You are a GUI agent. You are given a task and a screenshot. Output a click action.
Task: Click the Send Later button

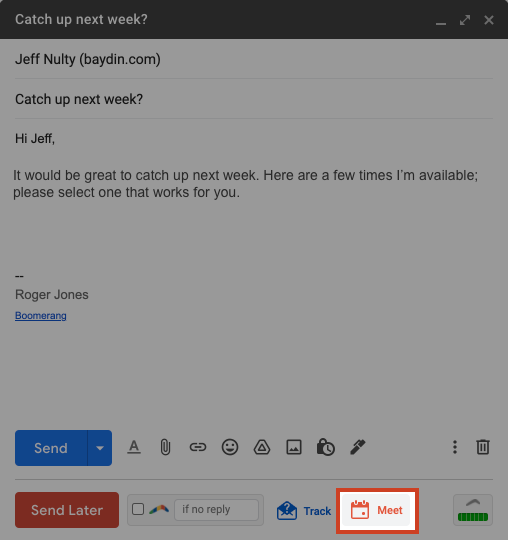click(x=67, y=510)
